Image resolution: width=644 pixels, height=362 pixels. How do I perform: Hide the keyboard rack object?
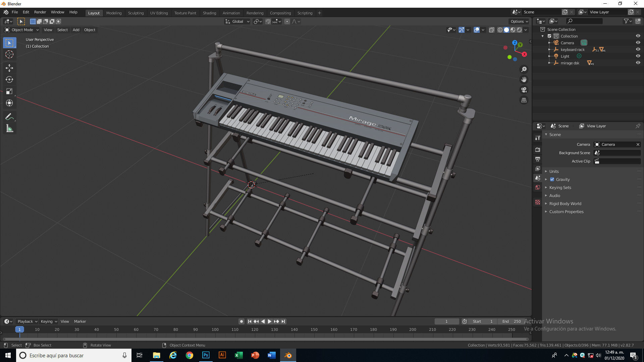[x=638, y=50]
